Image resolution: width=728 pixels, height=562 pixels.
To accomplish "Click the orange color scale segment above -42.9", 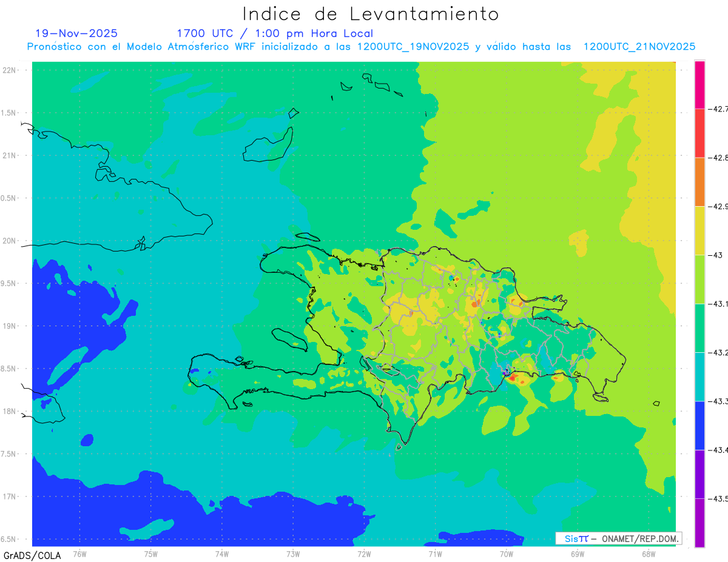I will (699, 182).
